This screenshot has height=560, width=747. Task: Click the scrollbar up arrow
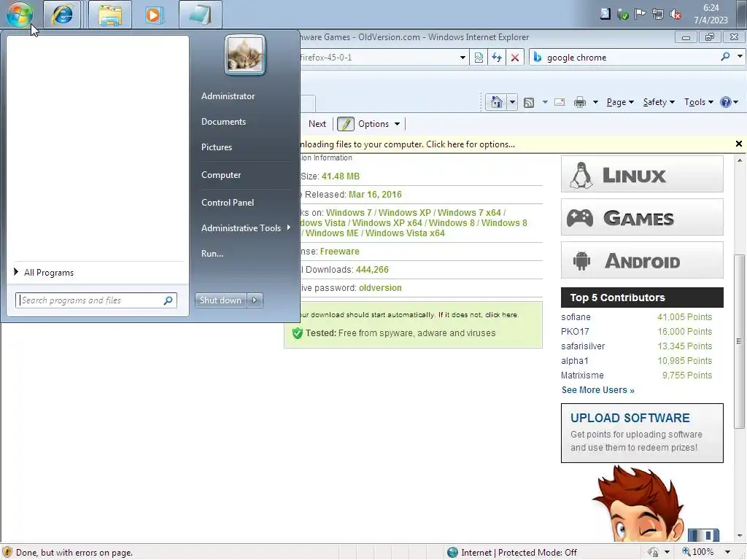(x=739, y=161)
